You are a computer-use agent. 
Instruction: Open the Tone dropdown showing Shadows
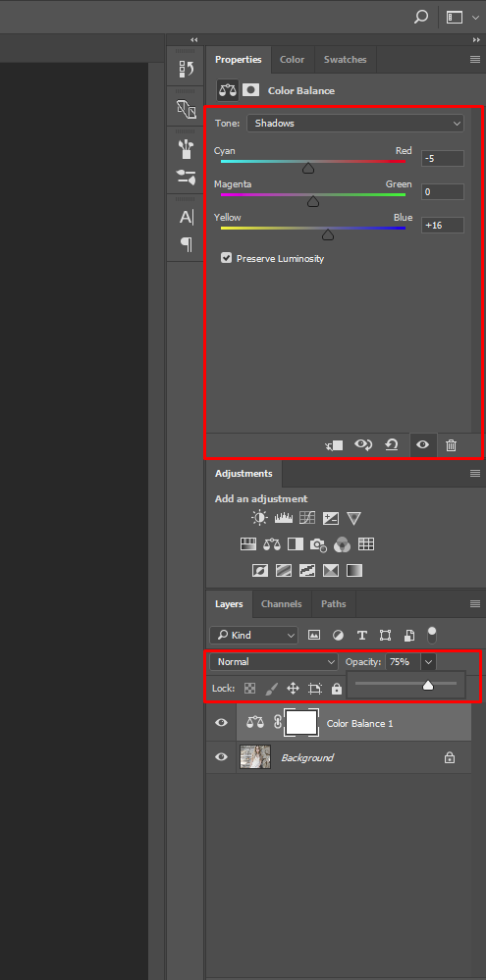pos(355,124)
